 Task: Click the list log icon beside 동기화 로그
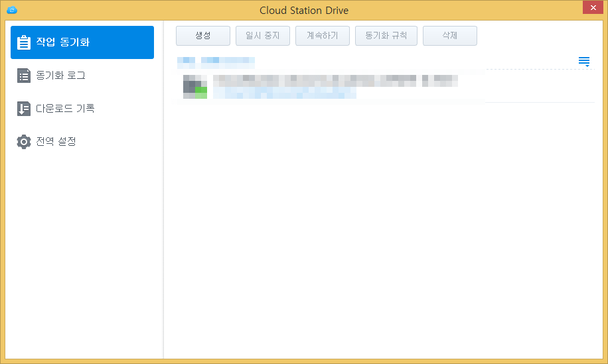tap(24, 76)
